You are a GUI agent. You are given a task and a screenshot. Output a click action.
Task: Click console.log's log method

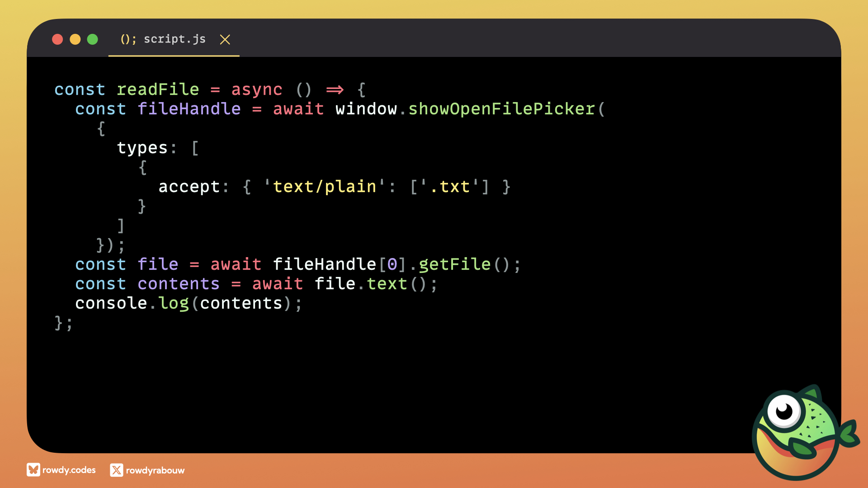tap(173, 303)
